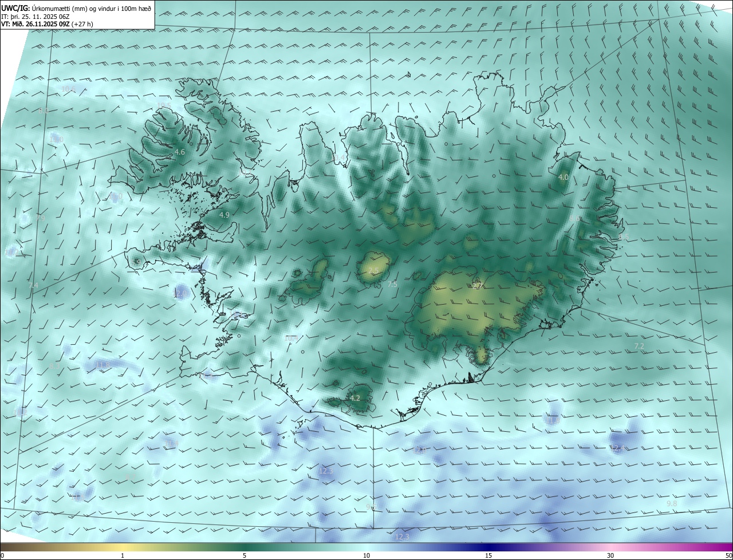733x560 pixels.
Task: Click the 4.2 value near the south coast
Action: [x=355, y=398]
